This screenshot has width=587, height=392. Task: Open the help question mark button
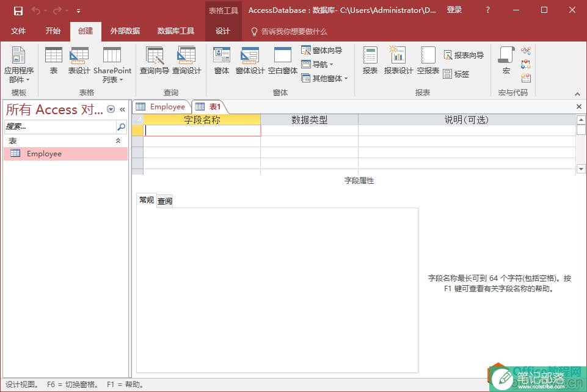point(487,10)
